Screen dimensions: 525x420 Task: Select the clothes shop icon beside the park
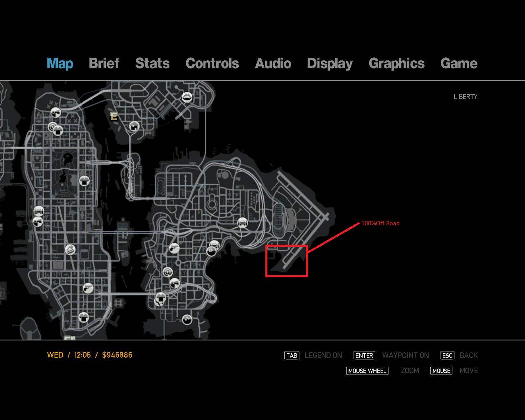tap(84, 180)
